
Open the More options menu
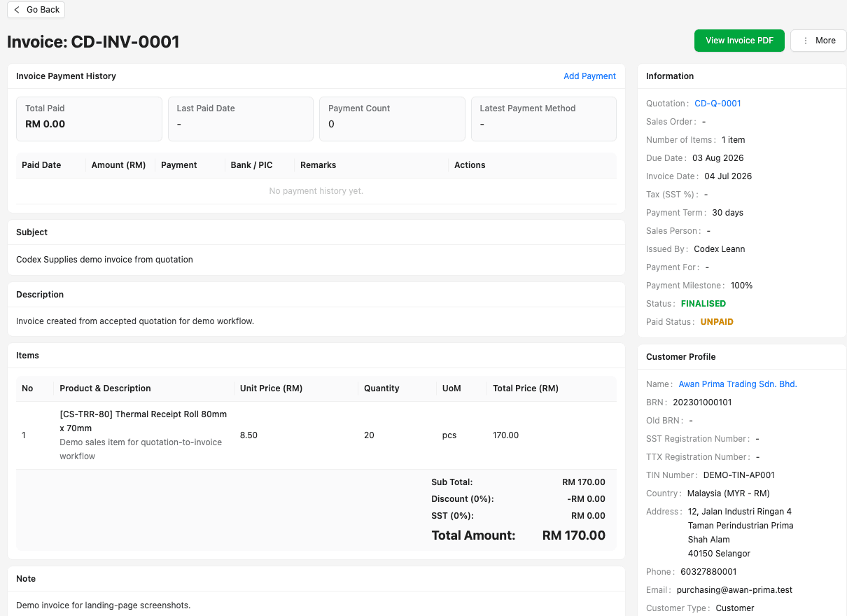(x=818, y=41)
